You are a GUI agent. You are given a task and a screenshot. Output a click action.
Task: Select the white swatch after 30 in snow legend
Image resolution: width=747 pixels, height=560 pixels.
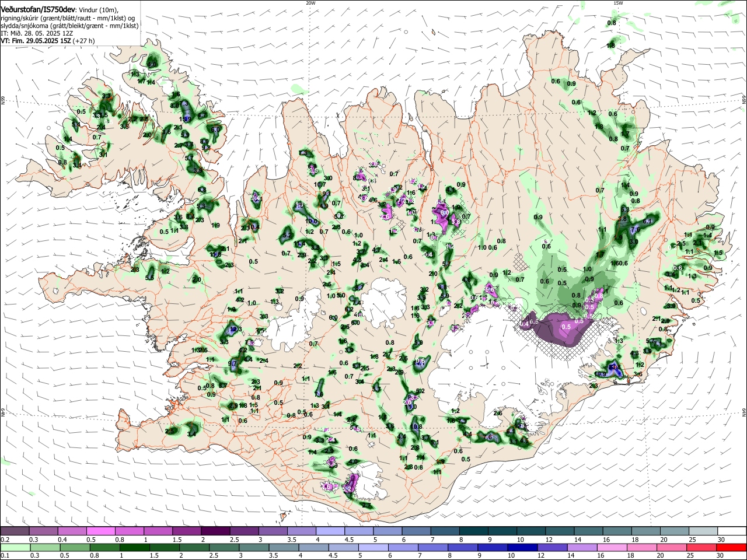click(x=732, y=531)
